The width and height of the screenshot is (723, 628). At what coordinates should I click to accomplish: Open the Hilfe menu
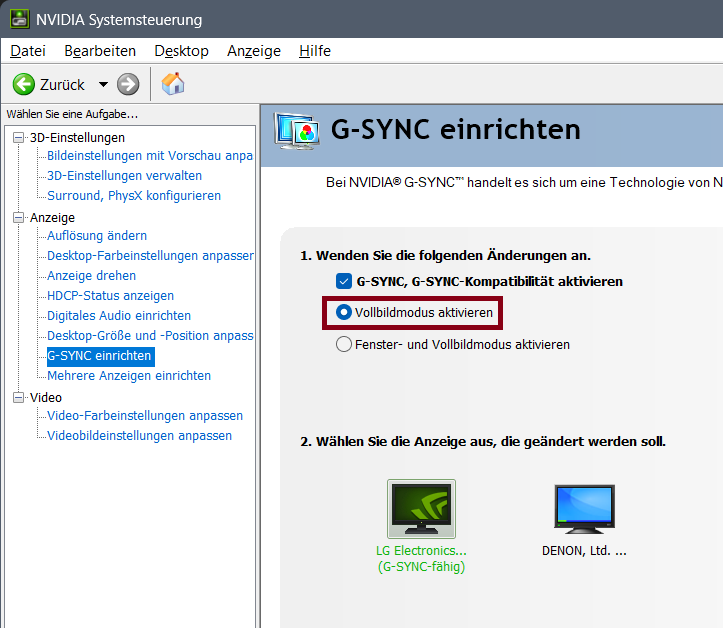click(315, 51)
